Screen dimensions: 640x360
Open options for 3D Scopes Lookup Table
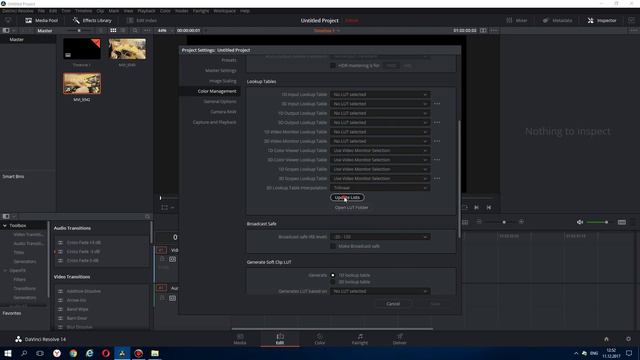pyautogui.click(x=437, y=178)
